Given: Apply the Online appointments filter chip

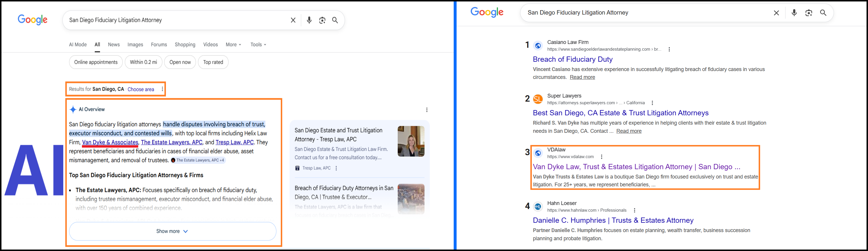Looking at the screenshot, I should pyautogui.click(x=96, y=62).
